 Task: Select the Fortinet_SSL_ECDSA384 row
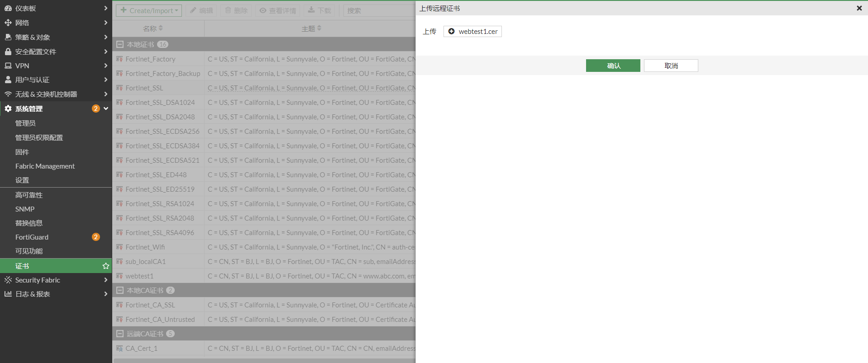[x=264, y=146]
